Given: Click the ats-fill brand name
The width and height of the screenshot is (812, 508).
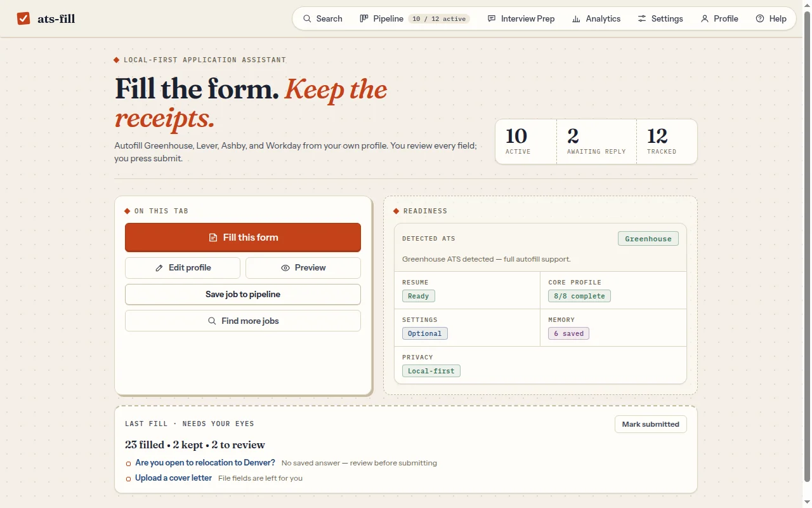Looking at the screenshot, I should click(x=56, y=19).
